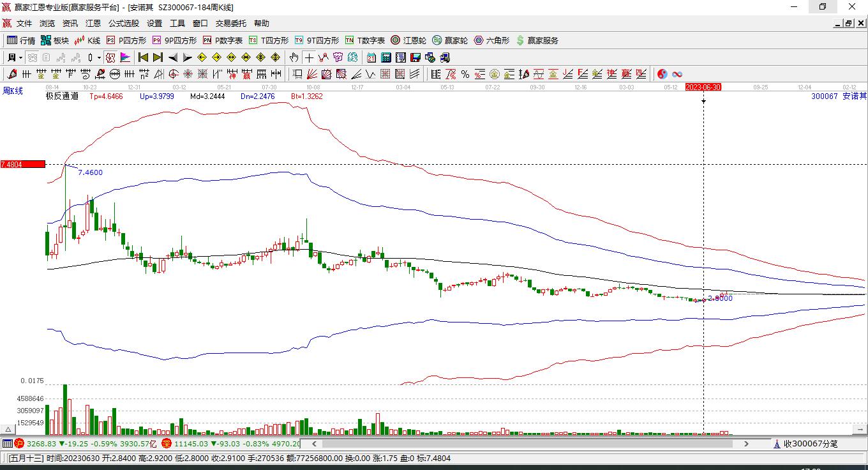This screenshot has height=470, width=868.
Task: Click the 极反通道 indicator name
Action: pyautogui.click(x=62, y=96)
